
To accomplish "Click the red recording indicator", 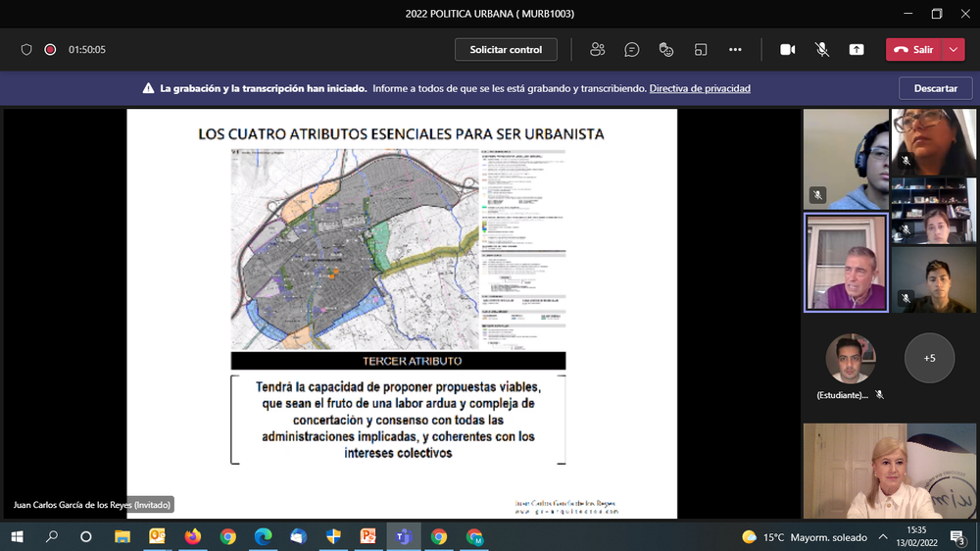I will 50,50.
